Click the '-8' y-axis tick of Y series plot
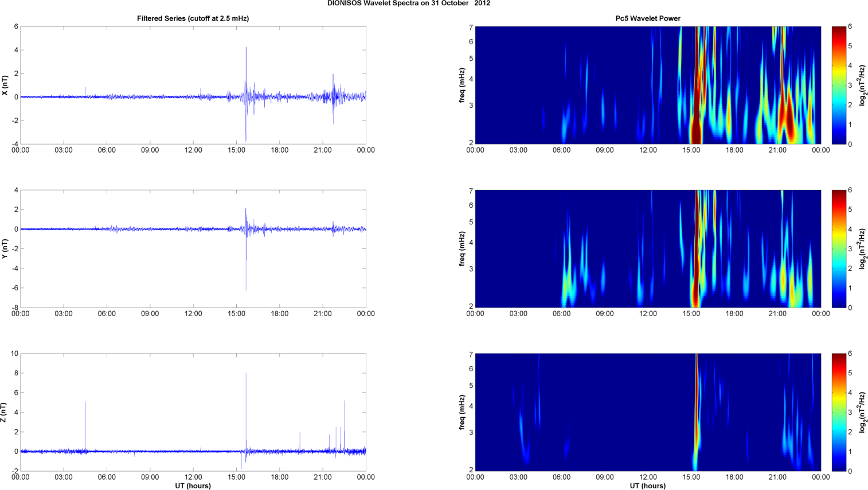868x490 pixels. pos(15,308)
